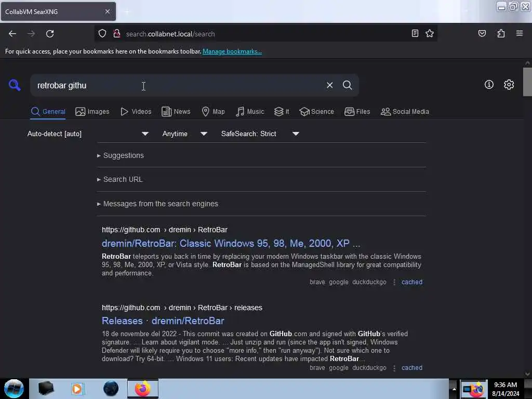532x399 pixels.
Task: Switch to the Social Media tab
Action: click(x=405, y=112)
